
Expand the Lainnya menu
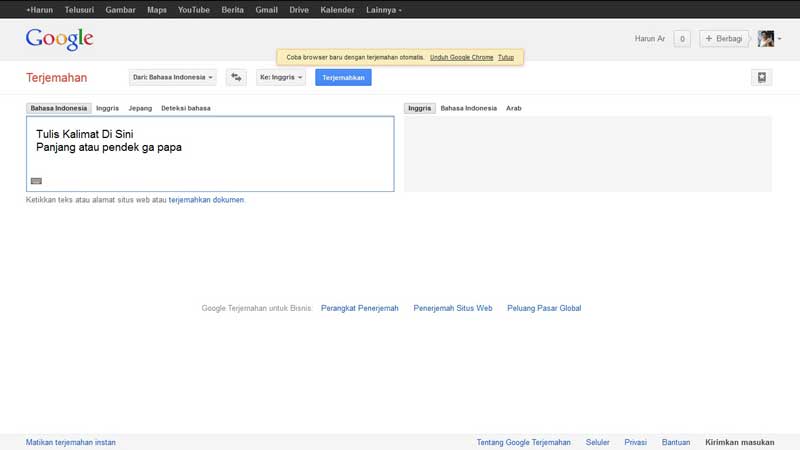point(384,10)
